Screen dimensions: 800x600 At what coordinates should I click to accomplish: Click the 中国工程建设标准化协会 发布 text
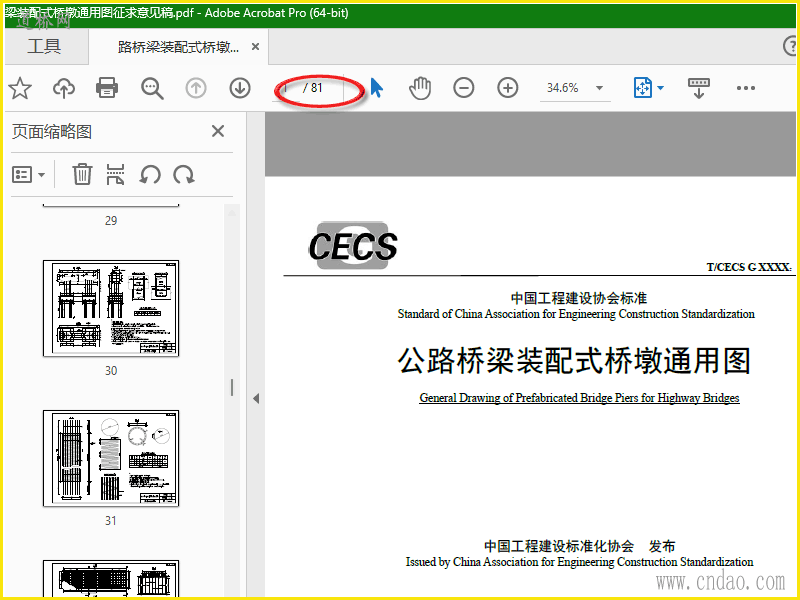[579, 546]
